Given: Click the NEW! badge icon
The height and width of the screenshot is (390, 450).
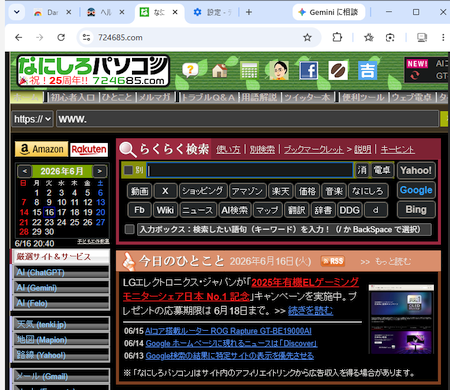Looking at the screenshot, I should 417,64.
